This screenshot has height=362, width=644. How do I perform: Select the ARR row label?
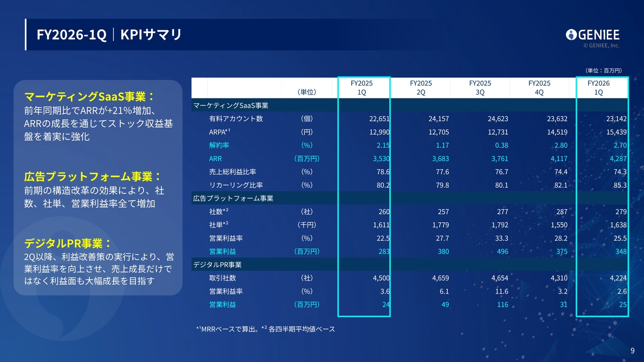pos(215,158)
